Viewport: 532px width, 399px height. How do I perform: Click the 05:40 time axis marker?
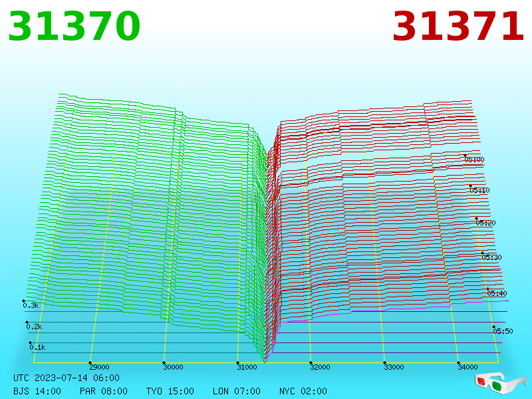pyautogui.click(x=497, y=293)
